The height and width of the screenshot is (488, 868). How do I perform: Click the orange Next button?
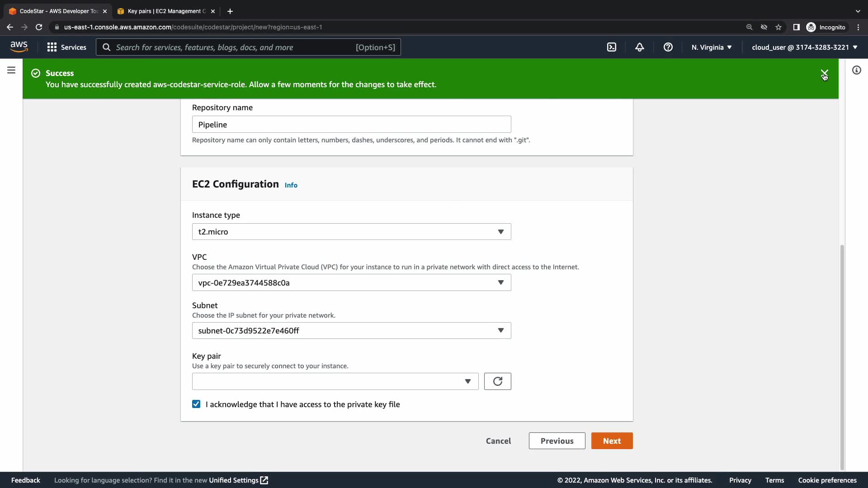click(x=612, y=441)
